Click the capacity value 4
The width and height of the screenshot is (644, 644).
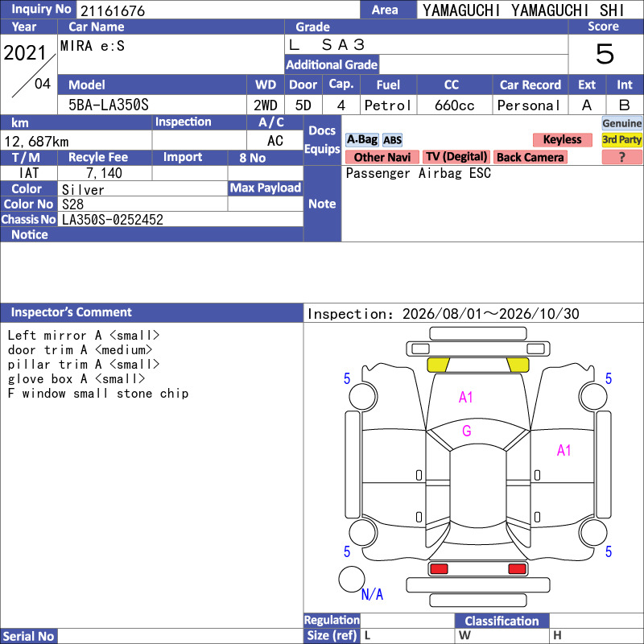tap(341, 105)
